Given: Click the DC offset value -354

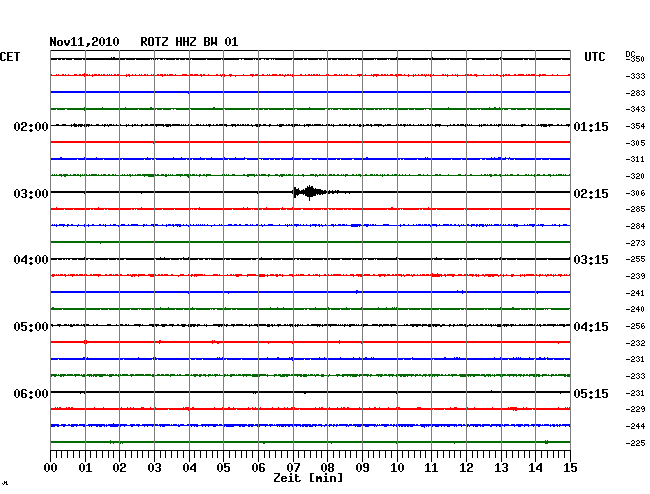Looking at the screenshot, I should click(635, 126).
